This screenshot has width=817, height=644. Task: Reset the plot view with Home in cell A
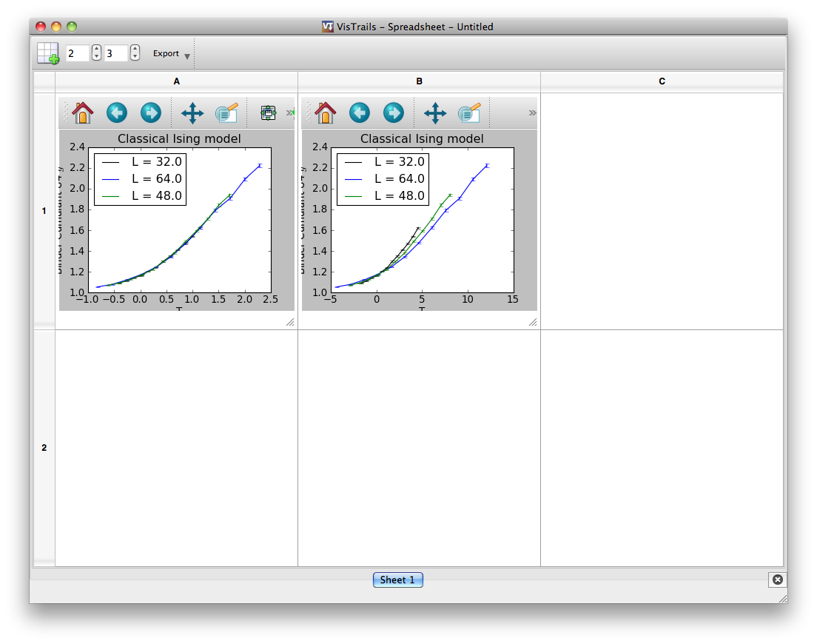click(83, 113)
